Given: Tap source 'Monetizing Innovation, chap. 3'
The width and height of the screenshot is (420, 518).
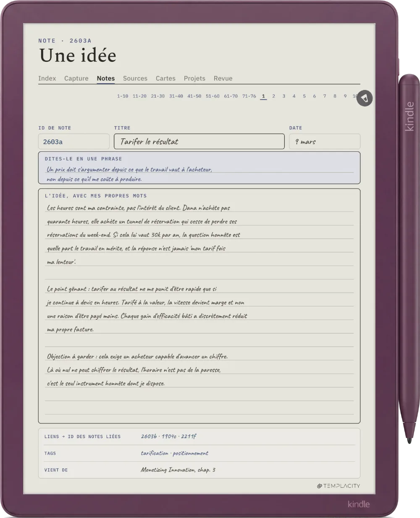Looking at the screenshot, I should coord(178,470).
